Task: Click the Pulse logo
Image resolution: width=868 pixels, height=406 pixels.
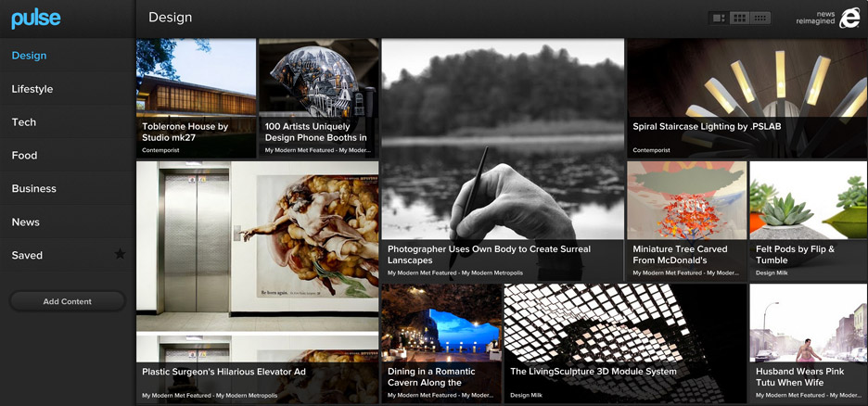Action: click(36, 18)
